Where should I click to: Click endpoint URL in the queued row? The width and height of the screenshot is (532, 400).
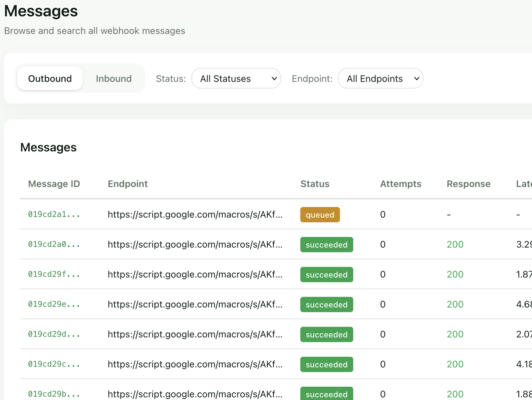(195, 214)
